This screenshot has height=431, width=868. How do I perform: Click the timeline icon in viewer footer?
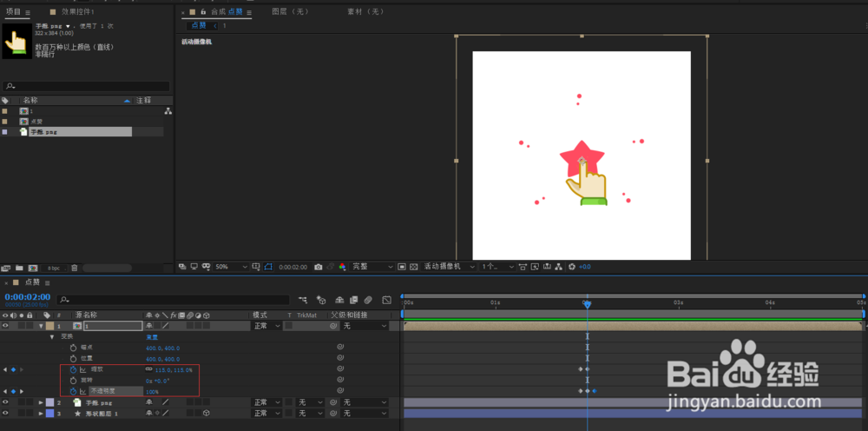pyautogui.click(x=548, y=267)
